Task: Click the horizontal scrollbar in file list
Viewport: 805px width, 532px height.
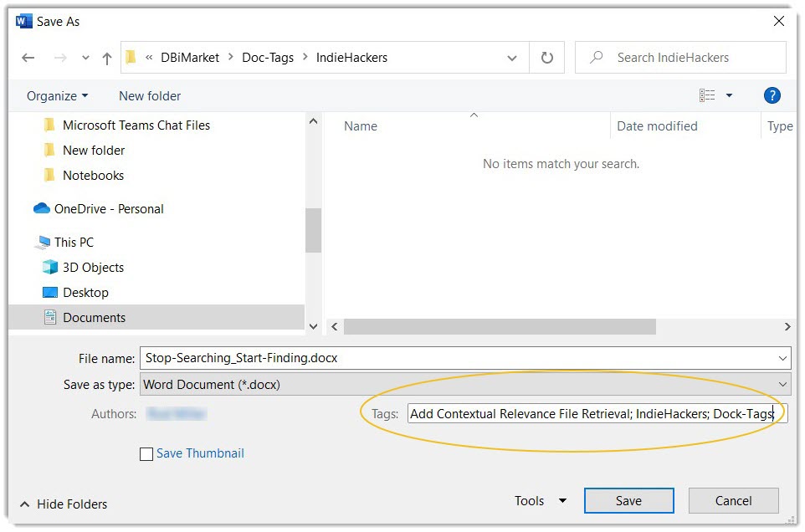Action: click(x=499, y=326)
